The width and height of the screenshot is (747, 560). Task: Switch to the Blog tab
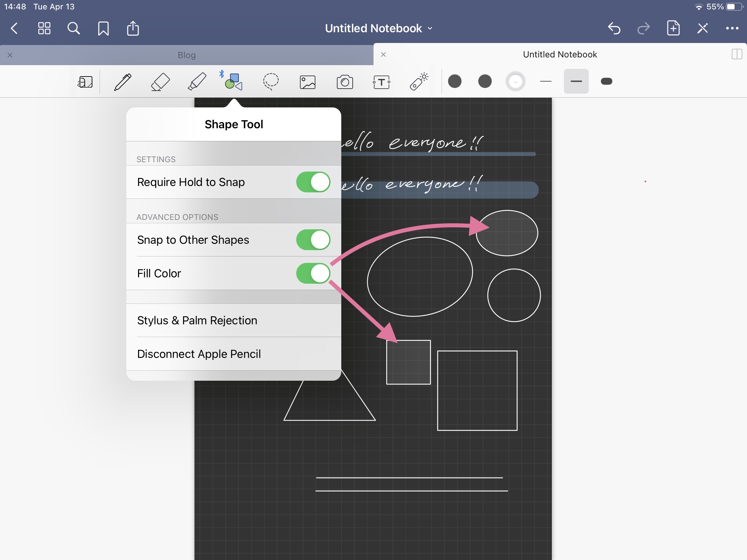(186, 55)
